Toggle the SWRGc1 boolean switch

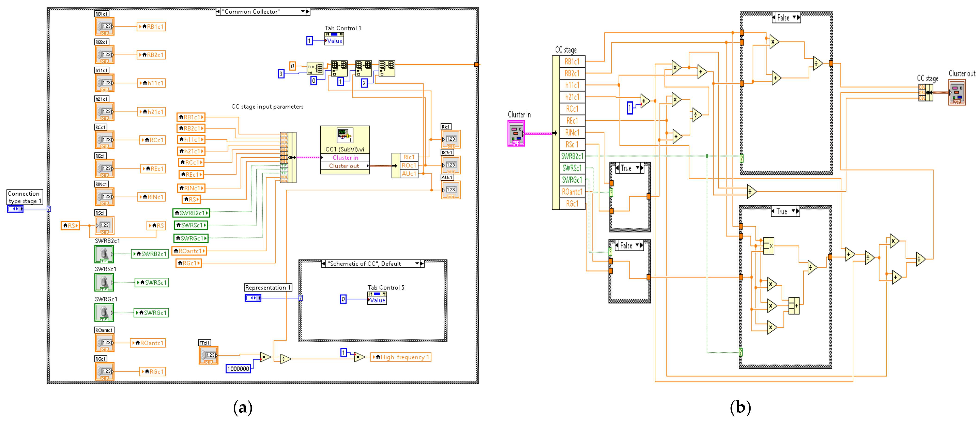[x=104, y=313]
